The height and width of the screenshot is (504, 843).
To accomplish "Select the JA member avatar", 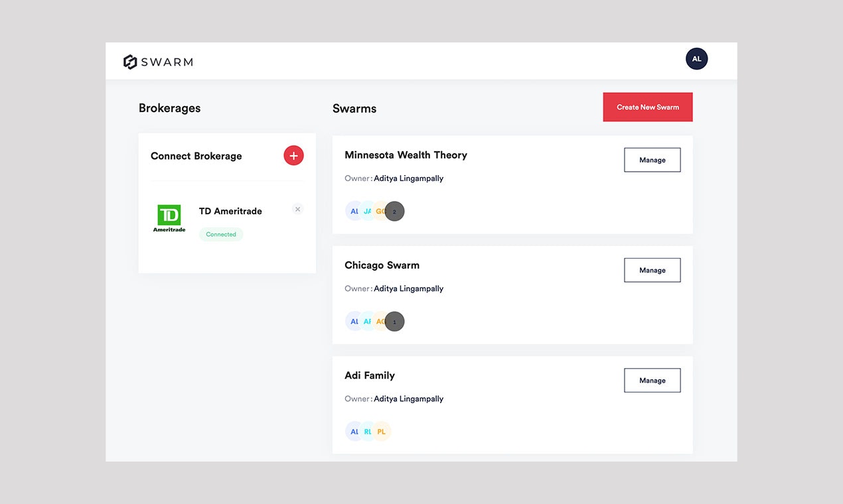I will pyautogui.click(x=368, y=211).
